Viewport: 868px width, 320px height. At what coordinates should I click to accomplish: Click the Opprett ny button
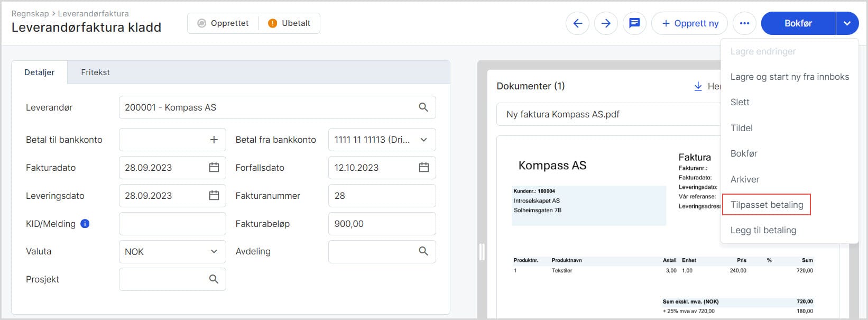pos(689,23)
